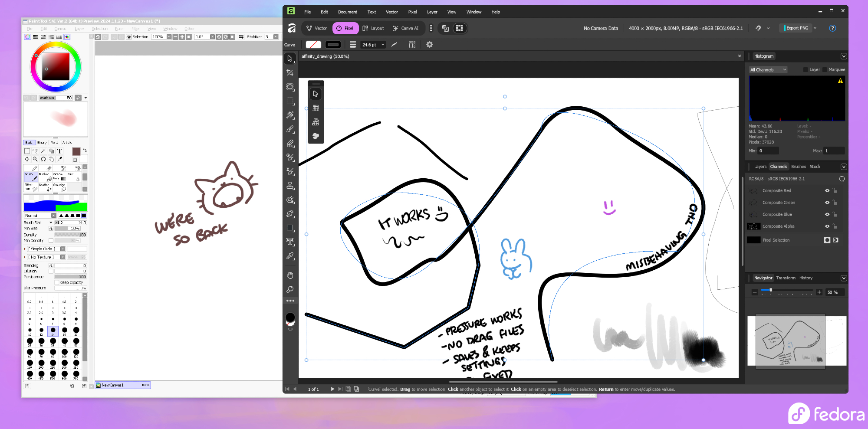Open the Document menu

click(x=347, y=12)
